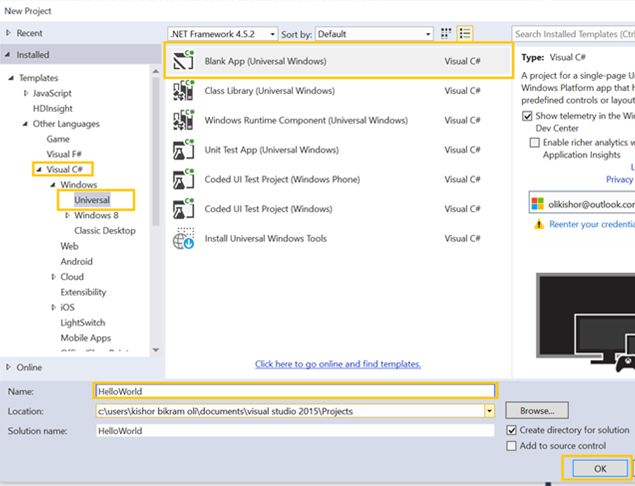Click the Search Installed Templates box
635x486 pixels.
pos(573,34)
